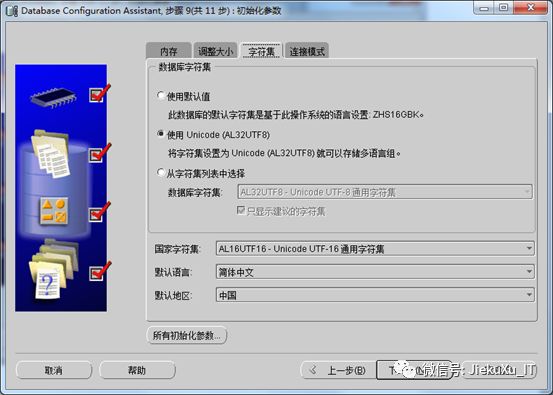The height and width of the screenshot is (395, 553).
Task: Switch to the 内存 tab
Action: pos(169,51)
